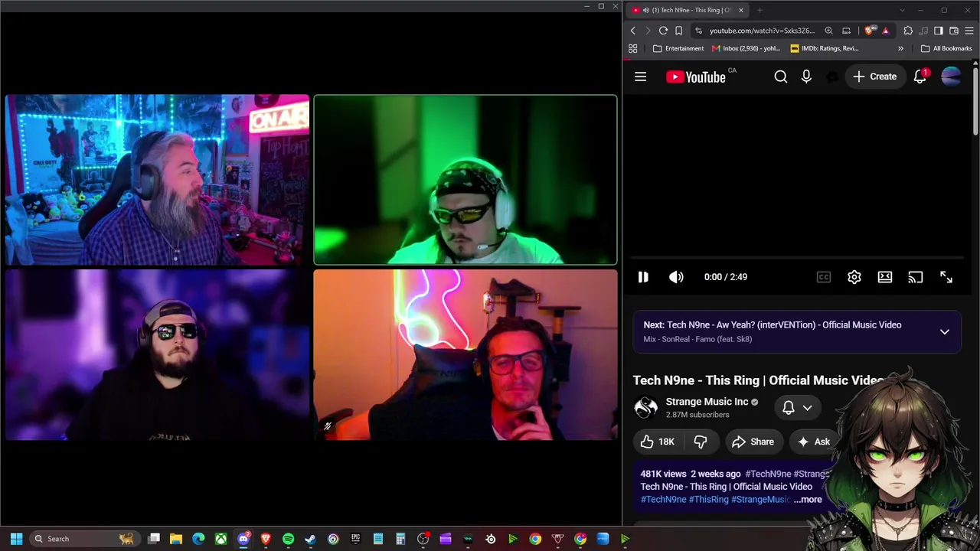This screenshot has width=980, height=551.
Task: Toggle closed captions on the video
Action: click(x=824, y=277)
